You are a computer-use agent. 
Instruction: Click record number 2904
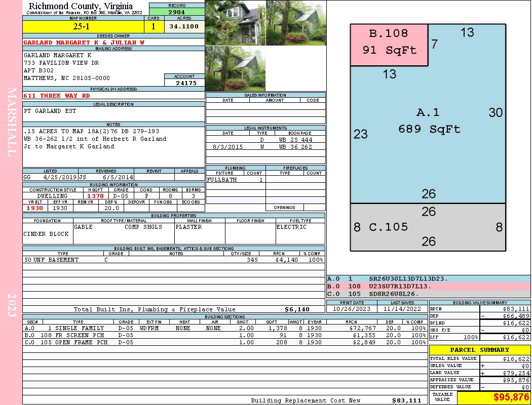click(177, 12)
